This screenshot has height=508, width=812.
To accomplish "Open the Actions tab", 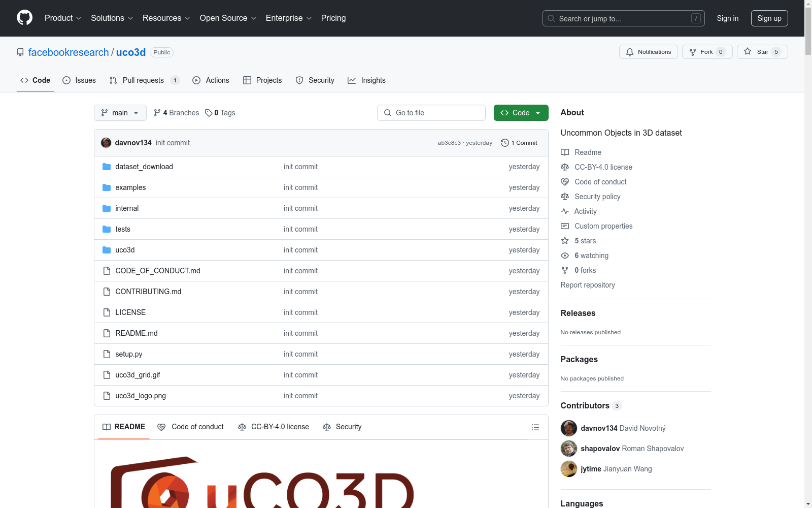I will pyautogui.click(x=211, y=80).
